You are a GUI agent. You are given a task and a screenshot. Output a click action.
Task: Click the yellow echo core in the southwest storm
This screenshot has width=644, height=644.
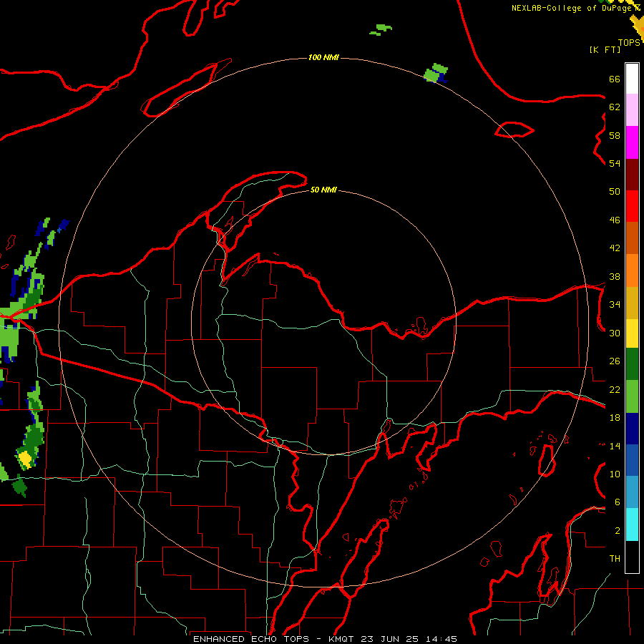(x=26, y=459)
